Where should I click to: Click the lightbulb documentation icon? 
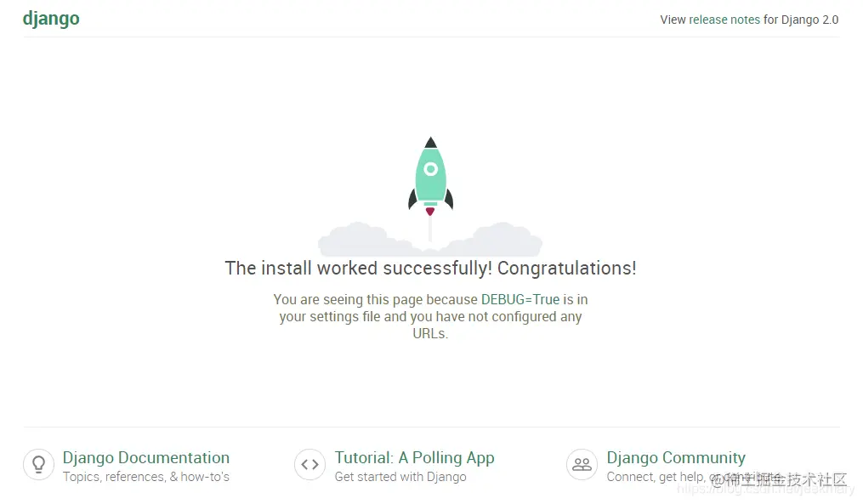point(38,464)
